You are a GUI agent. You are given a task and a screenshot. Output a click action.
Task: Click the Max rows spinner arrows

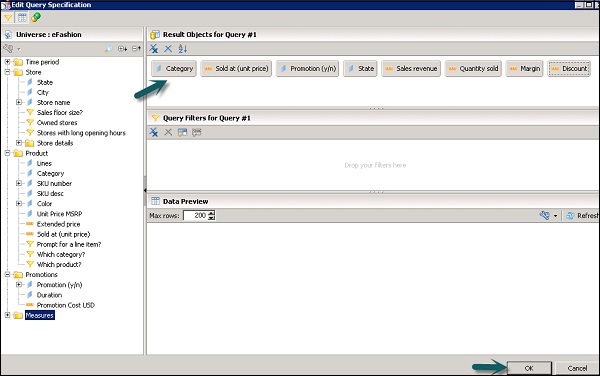pos(212,216)
